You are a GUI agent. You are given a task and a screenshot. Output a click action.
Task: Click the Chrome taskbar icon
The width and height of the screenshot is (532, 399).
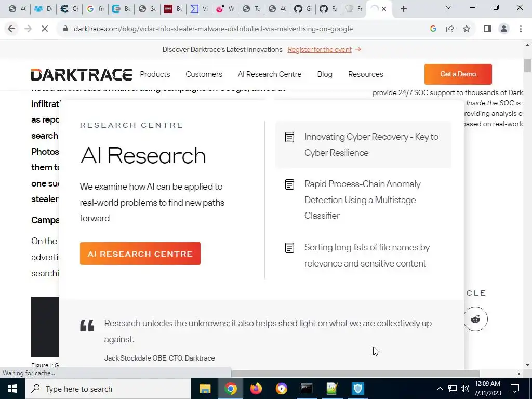point(230,389)
